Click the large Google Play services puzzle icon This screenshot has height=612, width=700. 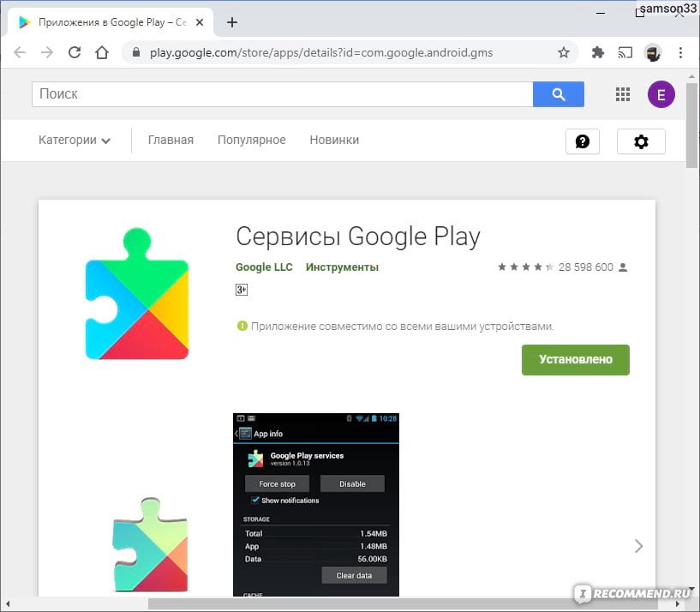137,293
